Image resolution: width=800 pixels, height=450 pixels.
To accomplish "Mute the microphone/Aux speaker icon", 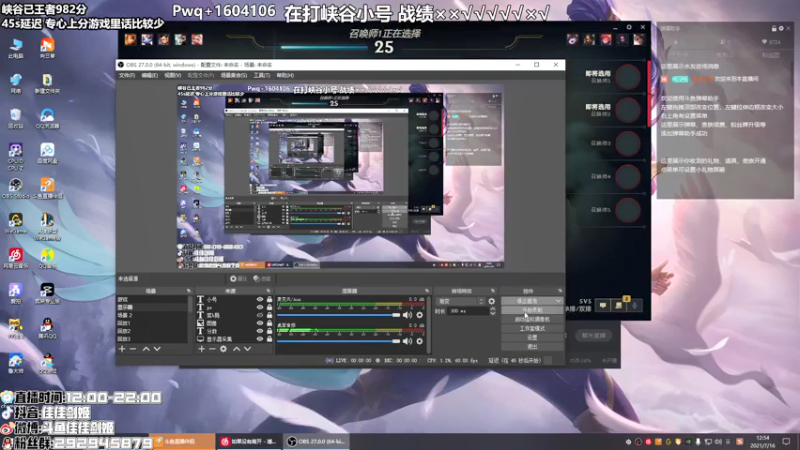I will tap(407, 315).
